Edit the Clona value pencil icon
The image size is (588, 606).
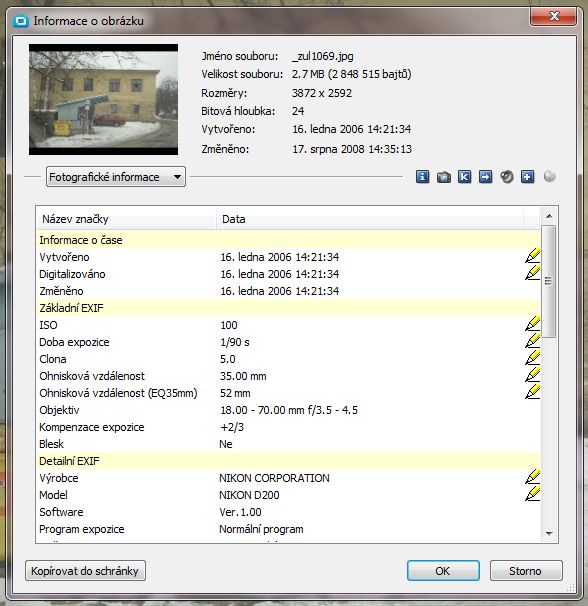[532, 358]
